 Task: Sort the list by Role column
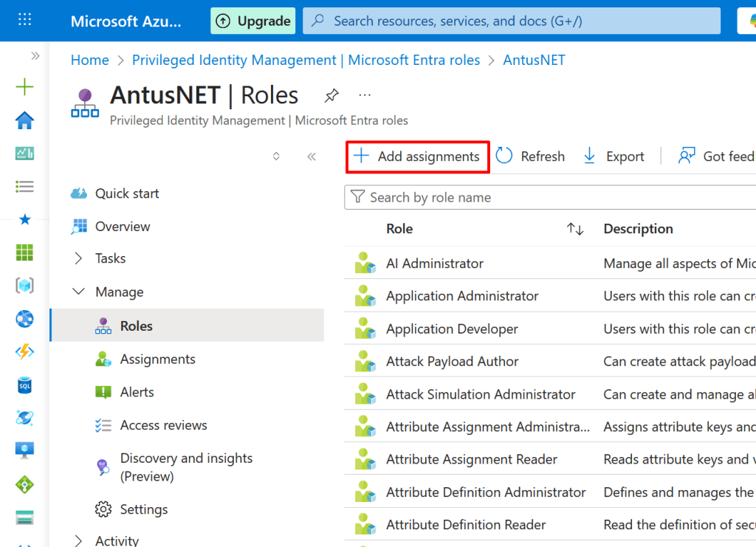[x=575, y=230]
